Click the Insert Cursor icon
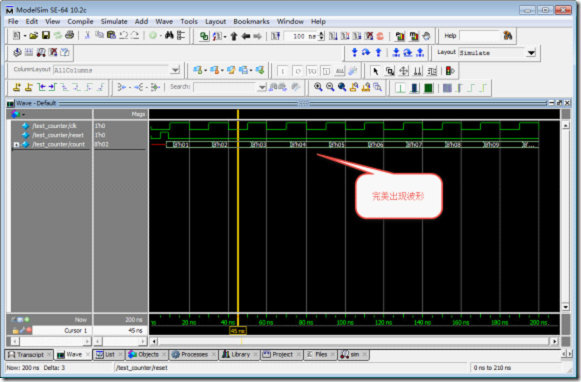 (17, 87)
